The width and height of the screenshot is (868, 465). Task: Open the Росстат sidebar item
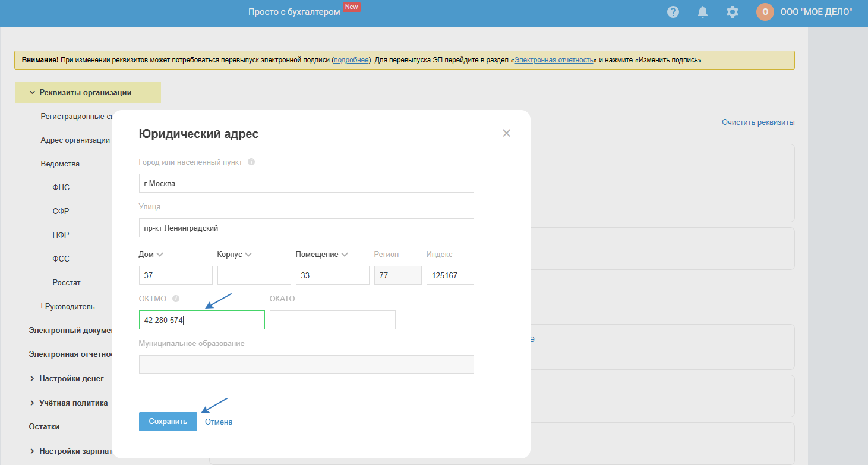coord(67,283)
